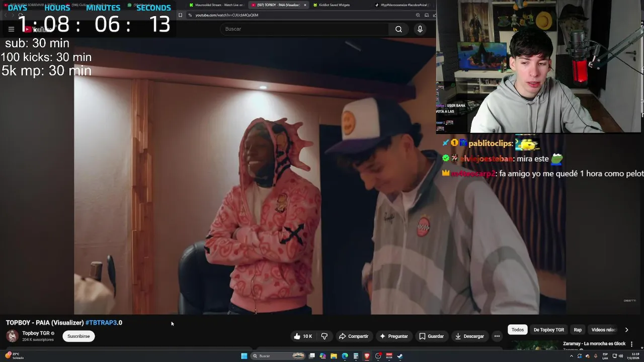Screen dimensions: 644x362
Task: Click the Suscribirse button
Action: (x=78, y=336)
